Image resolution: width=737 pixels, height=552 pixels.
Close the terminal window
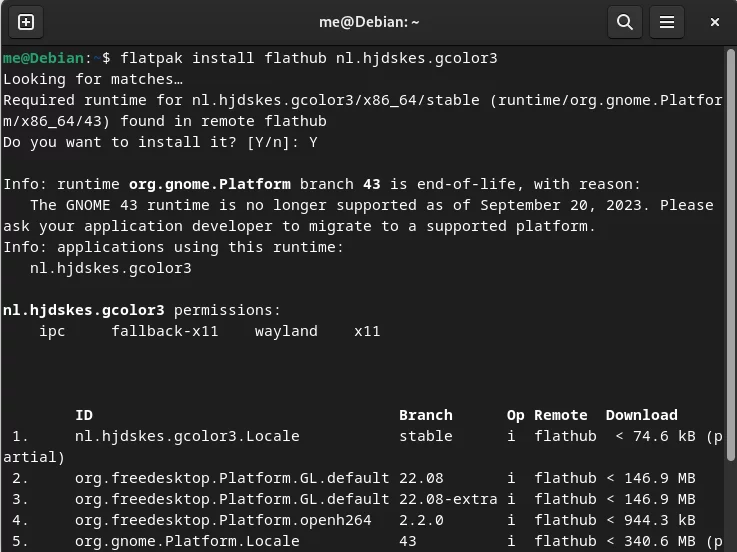click(714, 22)
